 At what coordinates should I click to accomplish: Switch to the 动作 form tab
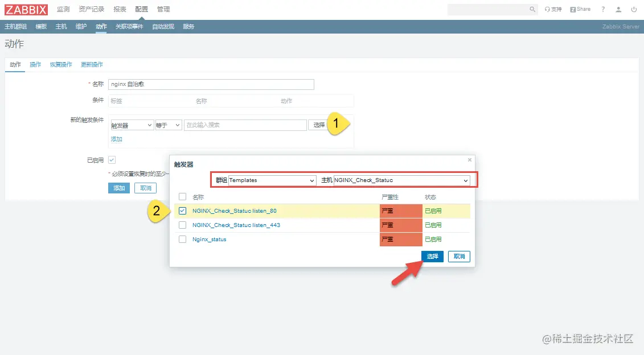15,64
